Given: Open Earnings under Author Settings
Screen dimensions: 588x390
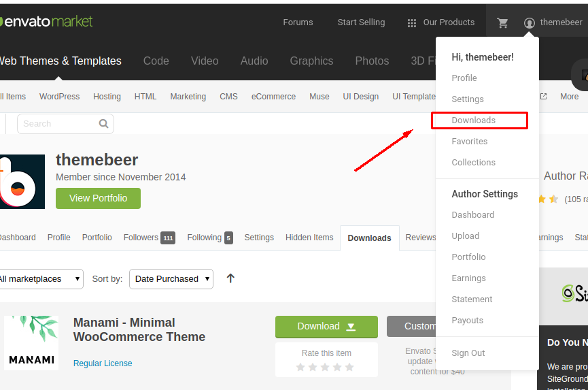Looking at the screenshot, I should [x=469, y=278].
